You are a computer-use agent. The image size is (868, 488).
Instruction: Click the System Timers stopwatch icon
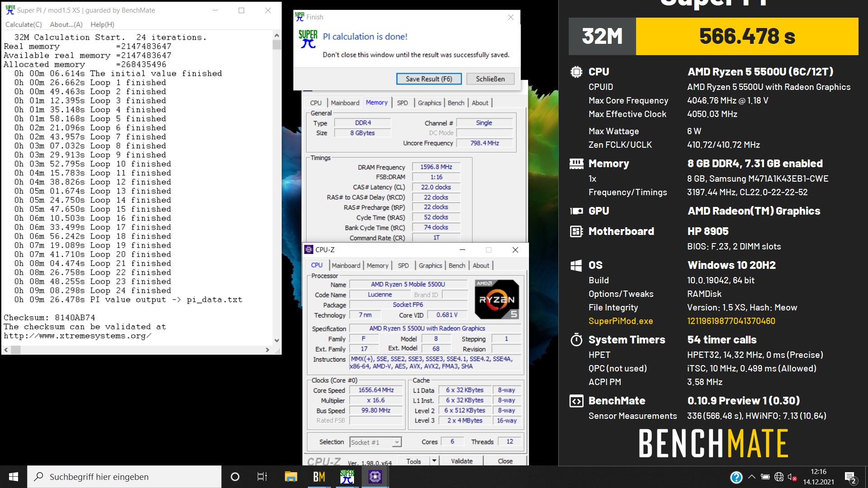576,339
